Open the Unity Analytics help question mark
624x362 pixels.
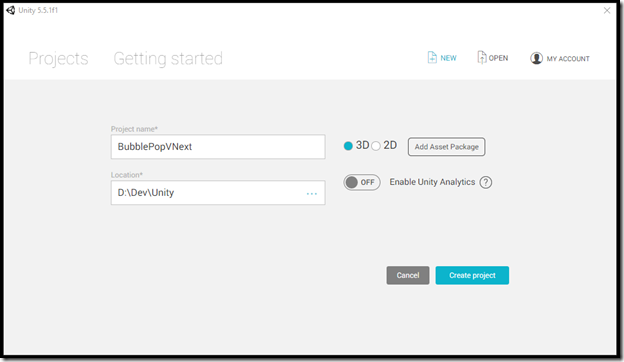pos(486,182)
